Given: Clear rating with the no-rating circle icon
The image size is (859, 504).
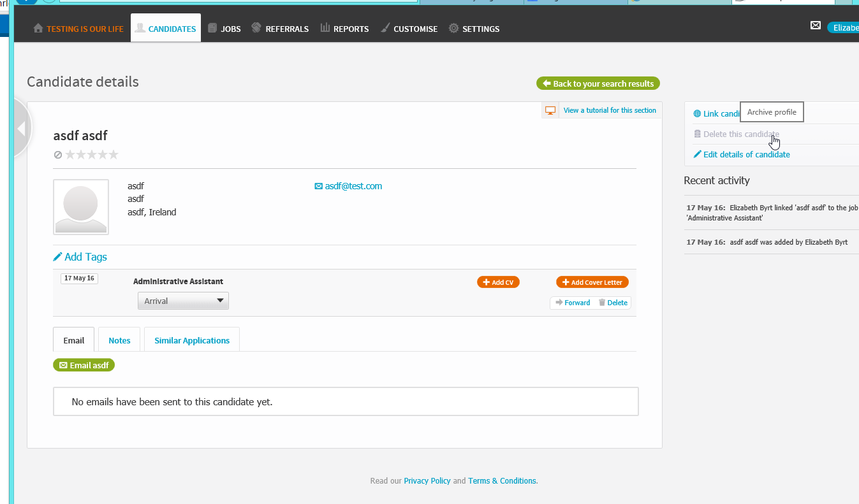Looking at the screenshot, I should click(58, 155).
